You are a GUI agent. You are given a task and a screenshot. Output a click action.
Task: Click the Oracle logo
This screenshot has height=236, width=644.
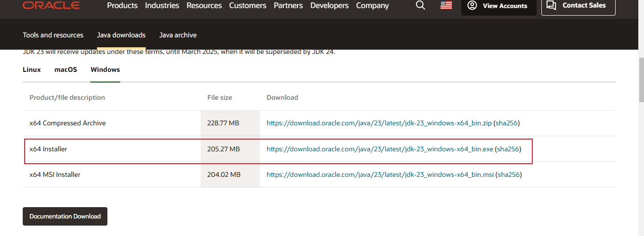(x=51, y=5)
